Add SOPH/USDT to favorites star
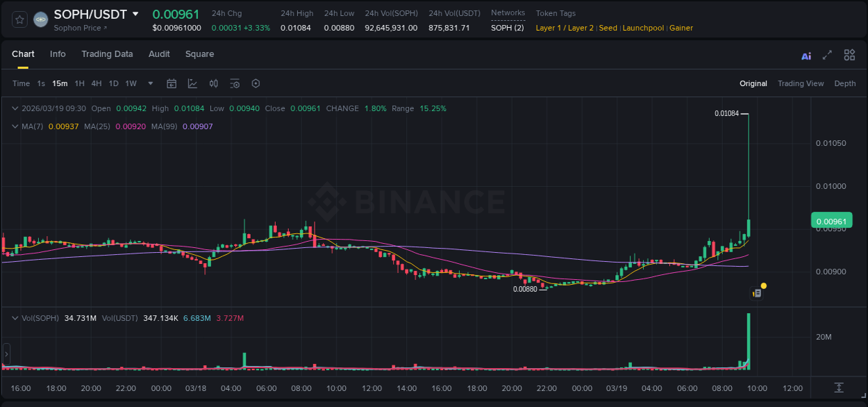868x407 pixels. tap(19, 19)
